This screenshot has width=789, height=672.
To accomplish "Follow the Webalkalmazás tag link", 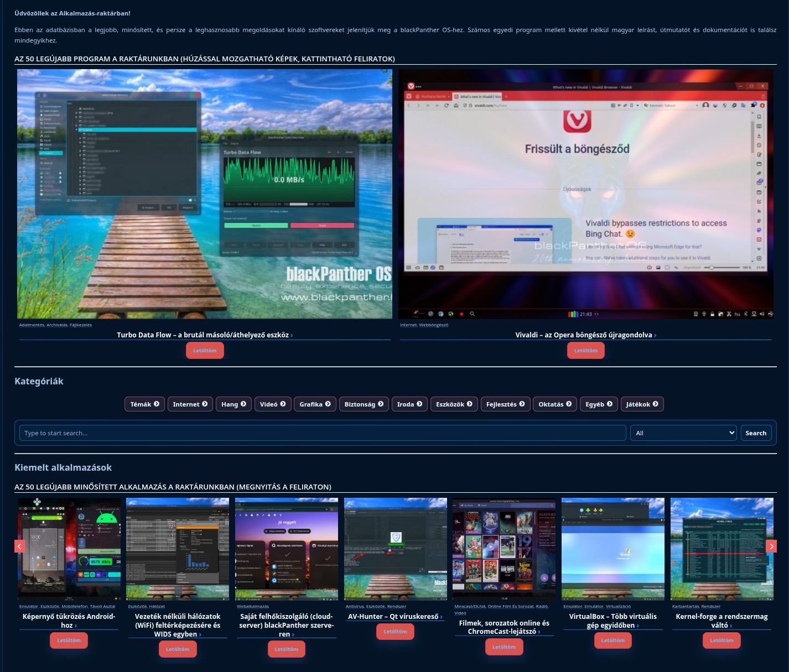I will point(253,607).
